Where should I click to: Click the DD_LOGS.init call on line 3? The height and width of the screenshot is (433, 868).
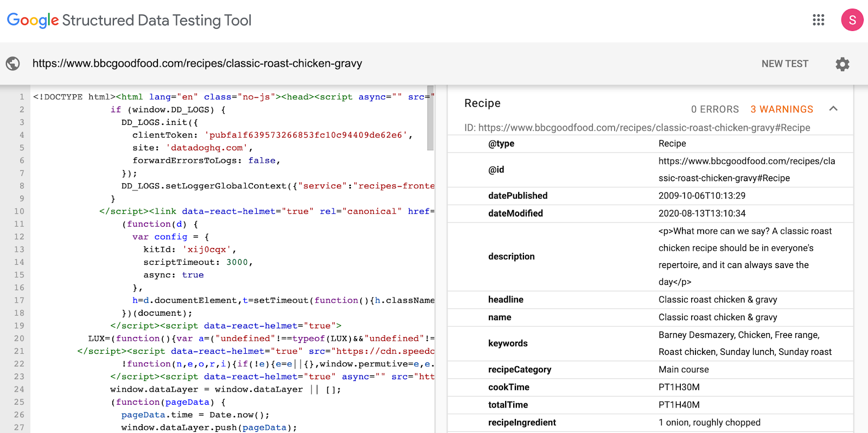point(159,122)
